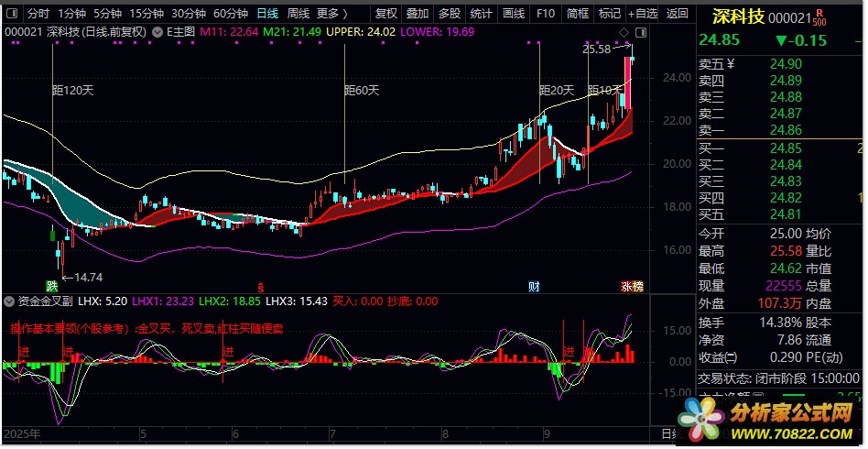Toggle the 叠加 overlay option
Viewport: 868px width, 449px height.
click(418, 14)
